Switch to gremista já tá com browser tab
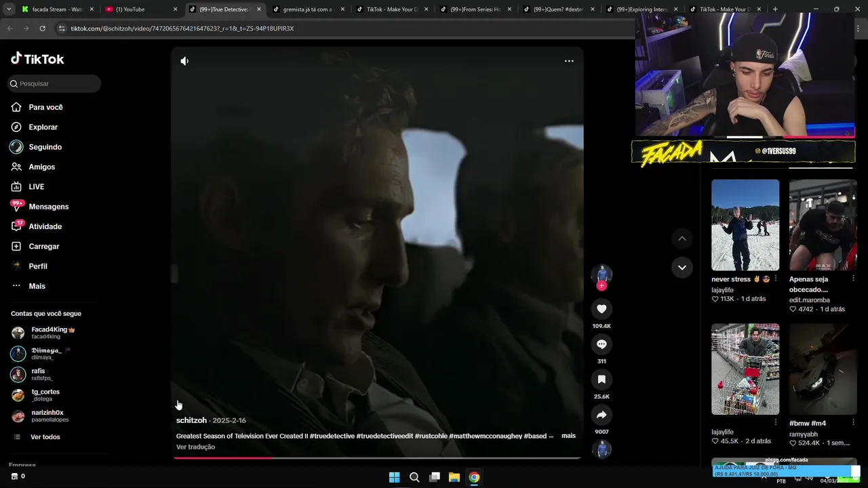The image size is (868, 488). point(309,9)
